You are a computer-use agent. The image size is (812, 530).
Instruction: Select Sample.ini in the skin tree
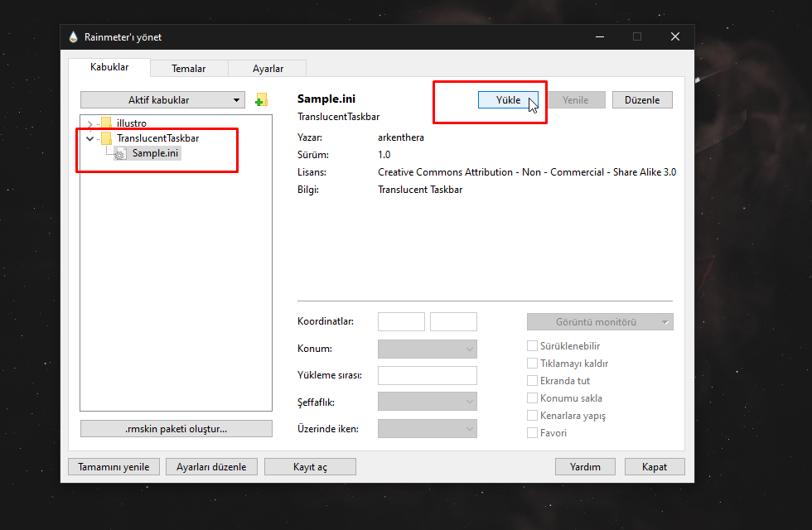pyautogui.click(x=155, y=153)
